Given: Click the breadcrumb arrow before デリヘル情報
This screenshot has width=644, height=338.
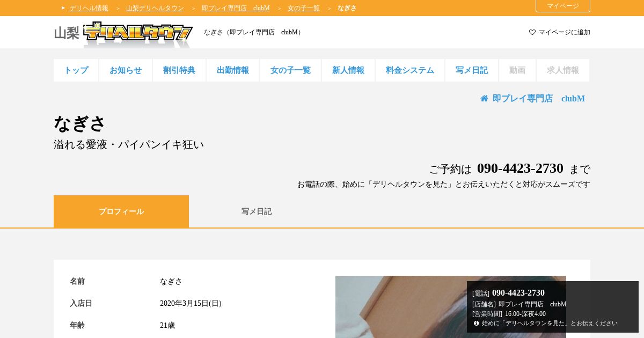Looking at the screenshot, I should click(x=63, y=8).
